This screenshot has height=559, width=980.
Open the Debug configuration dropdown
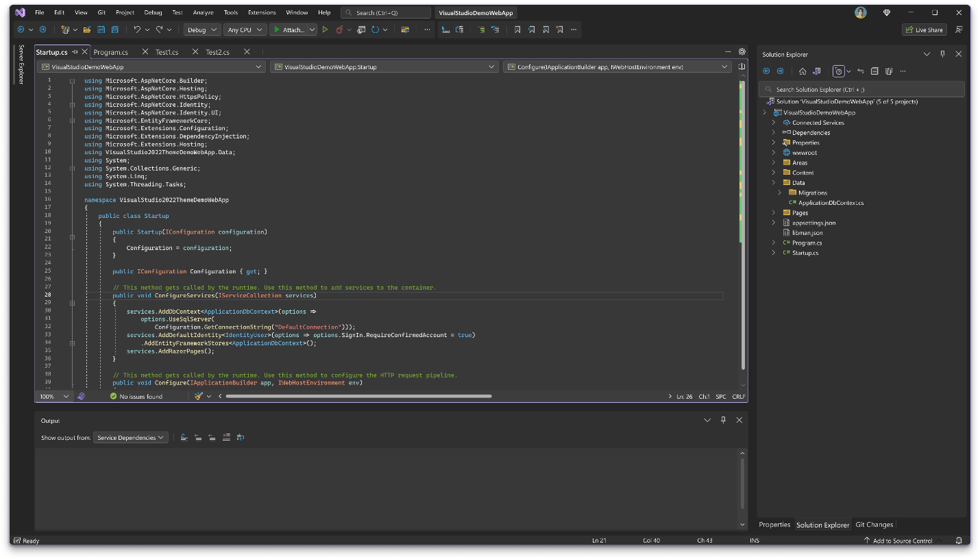point(201,29)
